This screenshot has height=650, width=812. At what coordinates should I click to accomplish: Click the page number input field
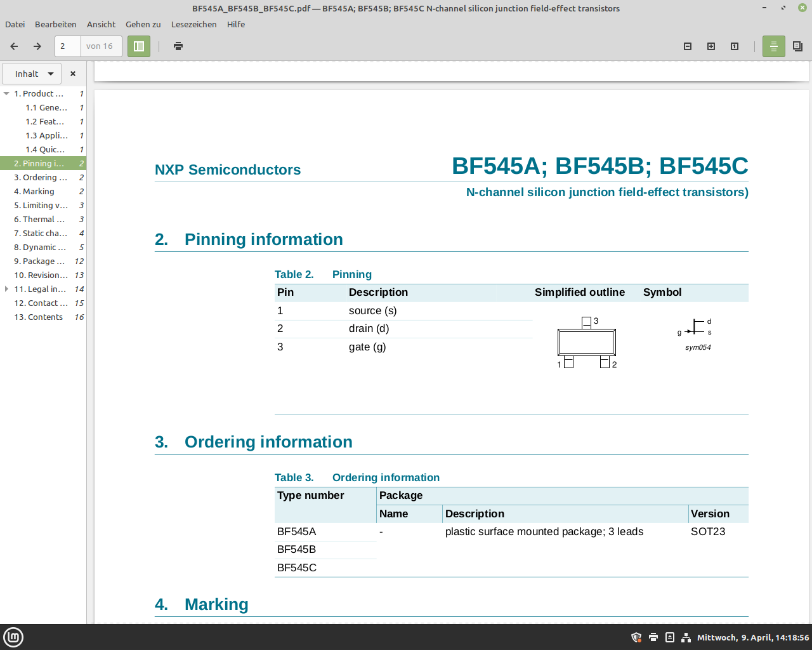tap(68, 46)
